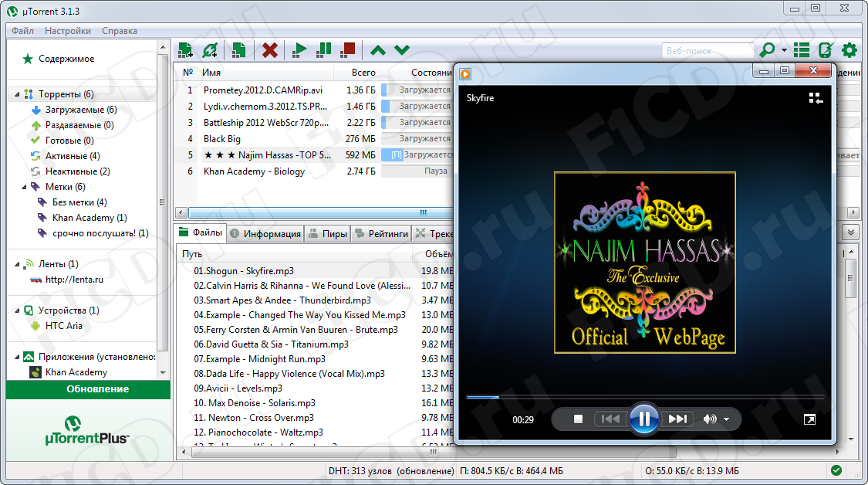Click the web search magnifier icon
The height and width of the screenshot is (485, 868).
coord(767,50)
